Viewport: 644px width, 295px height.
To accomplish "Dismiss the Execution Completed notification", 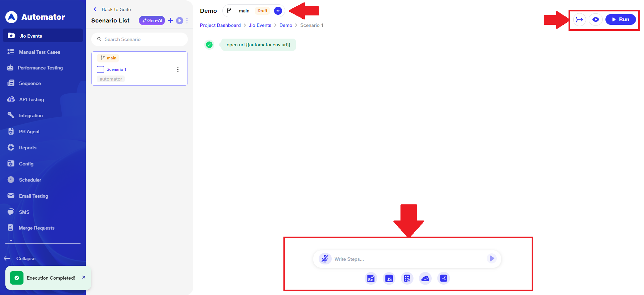I will click(84, 277).
